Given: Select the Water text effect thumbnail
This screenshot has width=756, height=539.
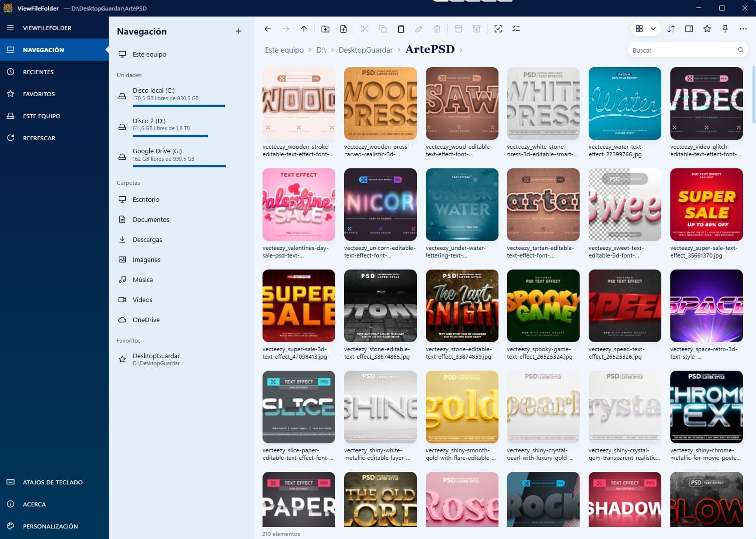Looking at the screenshot, I should tap(625, 104).
